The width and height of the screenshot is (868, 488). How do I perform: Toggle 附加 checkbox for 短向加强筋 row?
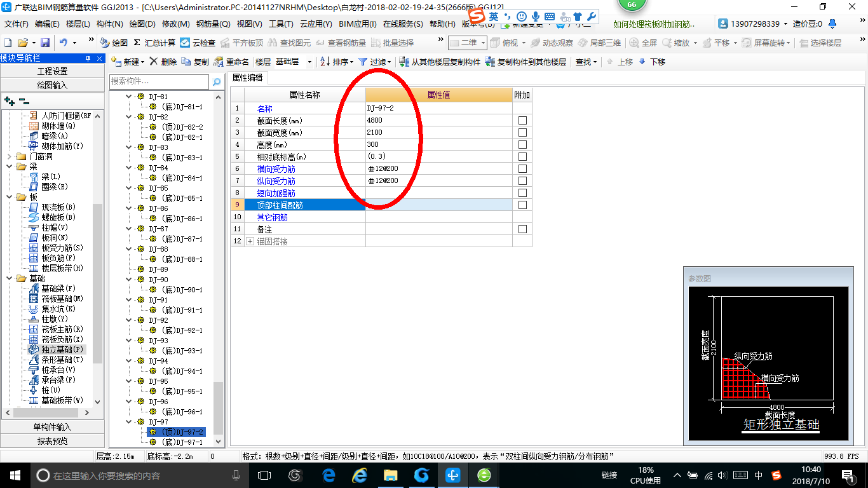pyautogui.click(x=522, y=193)
